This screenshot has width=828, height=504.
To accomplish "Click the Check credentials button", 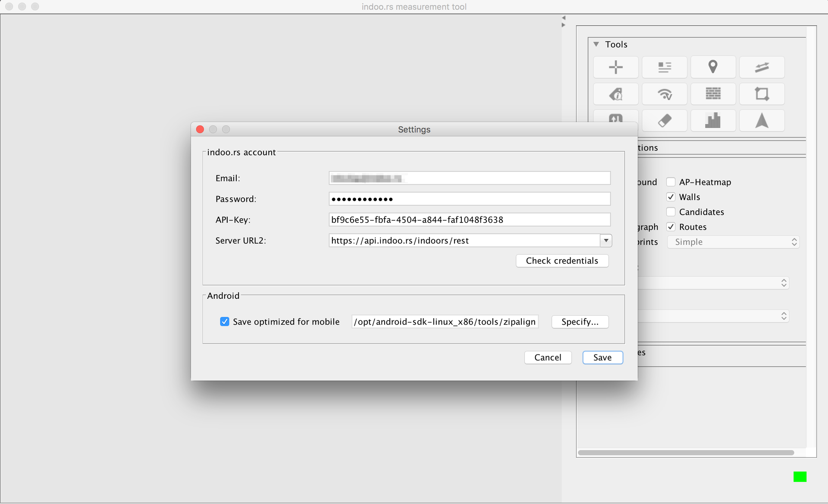I will pyautogui.click(x=562, y=261).
